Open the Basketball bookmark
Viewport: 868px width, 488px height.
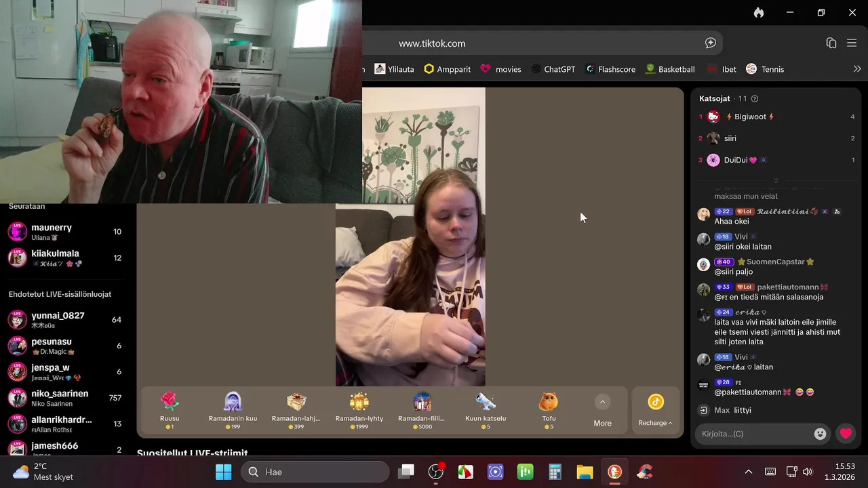coord(670,69)
